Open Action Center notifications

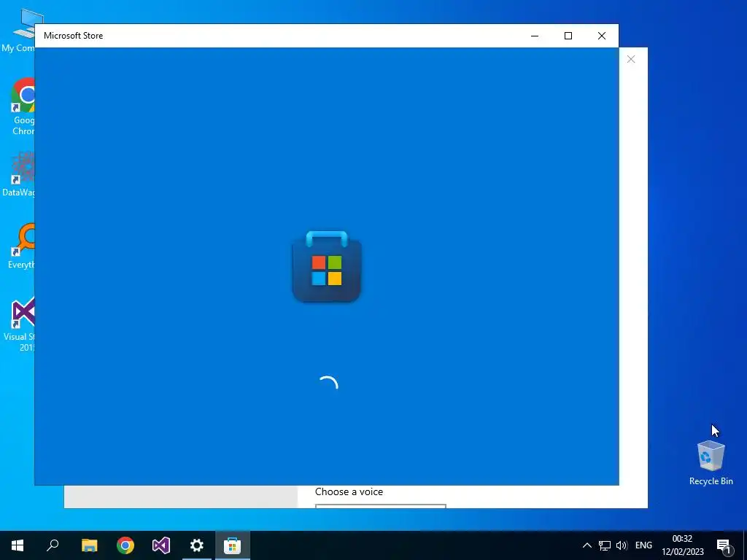[724, 545]
